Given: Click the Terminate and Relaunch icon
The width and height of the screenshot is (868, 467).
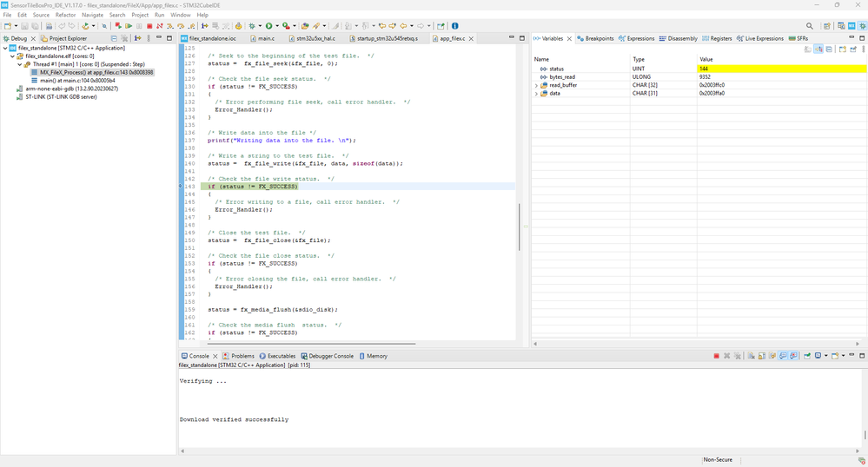Looking at the screenshot, I should [x=118, y=25].
